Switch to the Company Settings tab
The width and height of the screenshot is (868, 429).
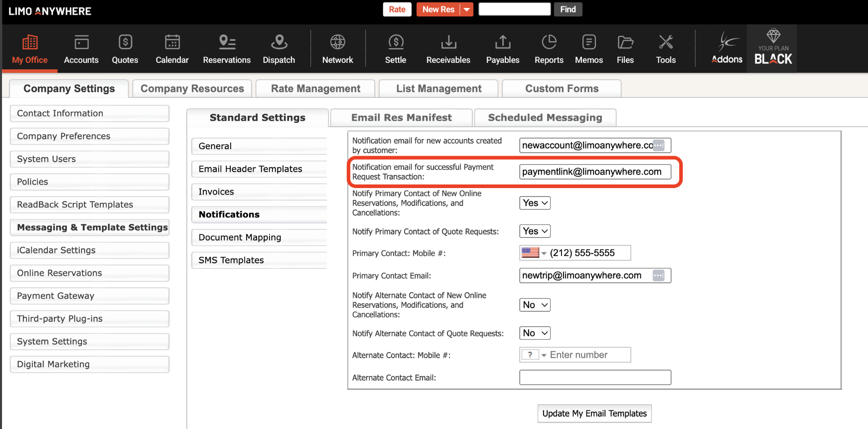69,89
